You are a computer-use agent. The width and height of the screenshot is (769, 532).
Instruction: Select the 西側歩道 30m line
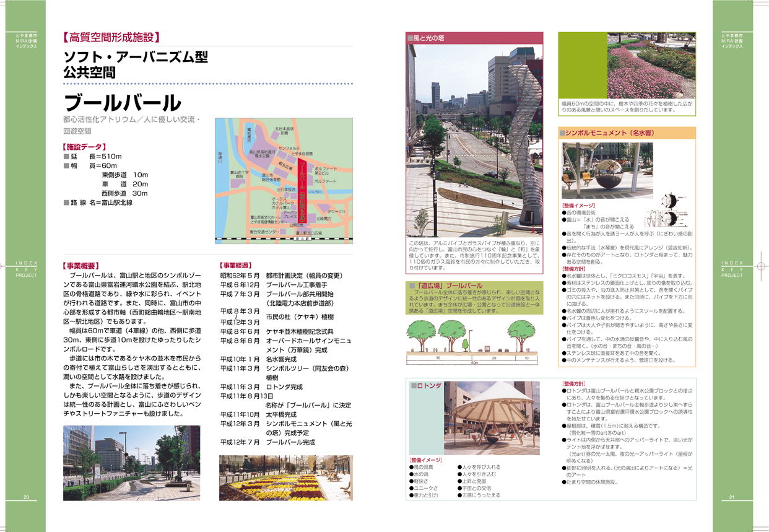click(x=125, y=193)
